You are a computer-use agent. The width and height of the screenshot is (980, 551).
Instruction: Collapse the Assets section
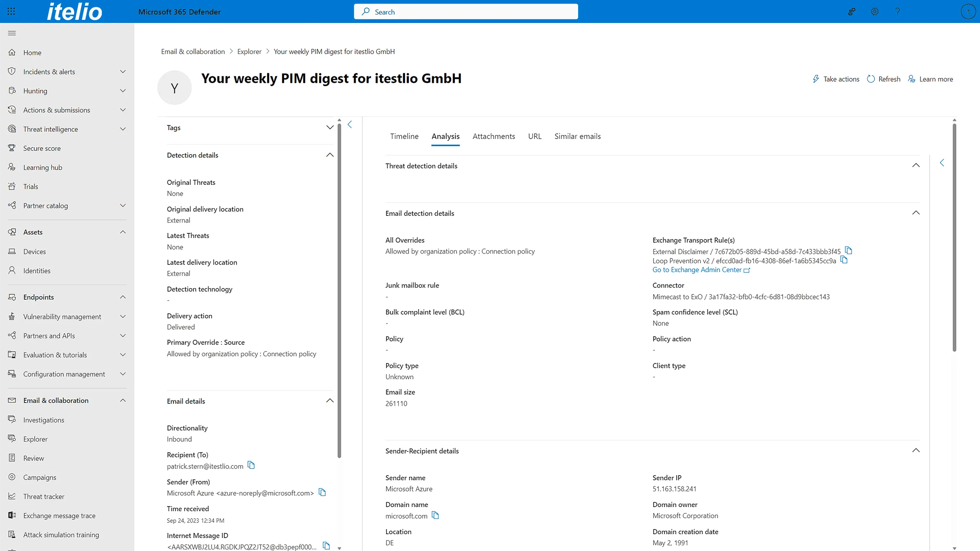123,232
